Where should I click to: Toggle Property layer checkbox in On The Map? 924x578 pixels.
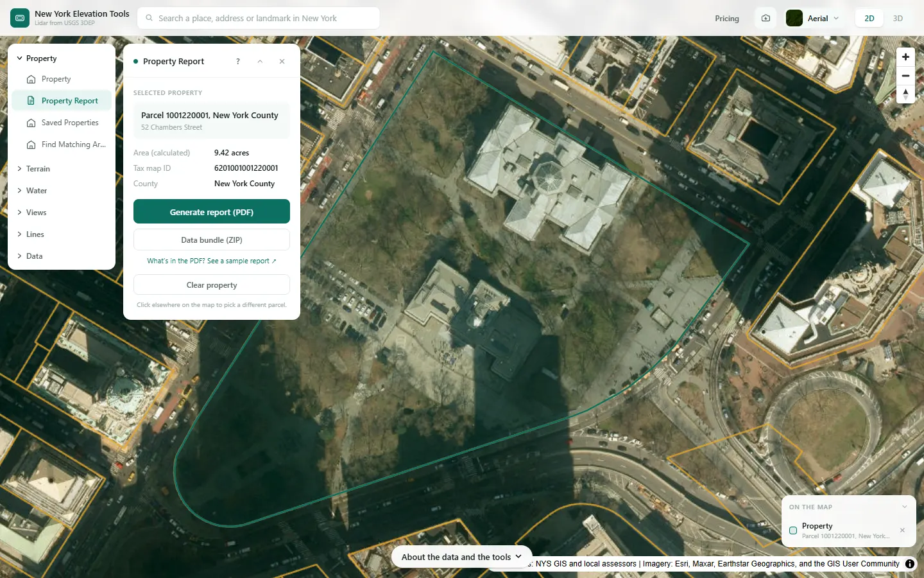pos(793,530)
